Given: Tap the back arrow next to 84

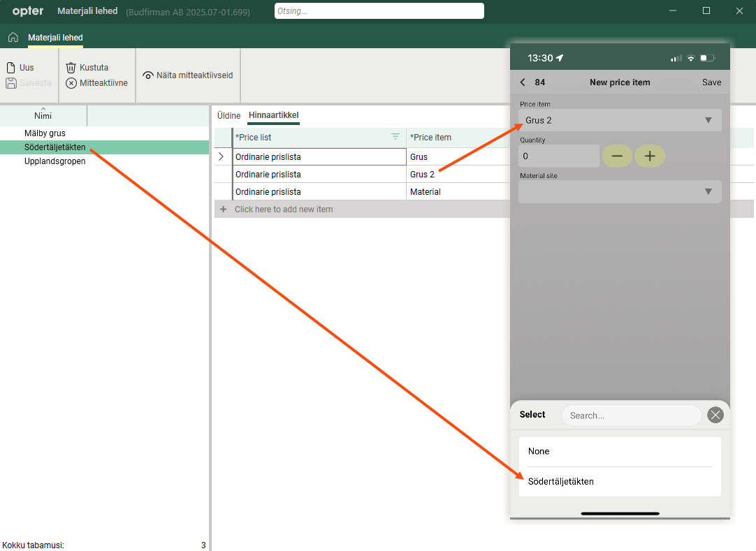Looking at the screenshot, I should pyautogui.click(x=523, y=82).
